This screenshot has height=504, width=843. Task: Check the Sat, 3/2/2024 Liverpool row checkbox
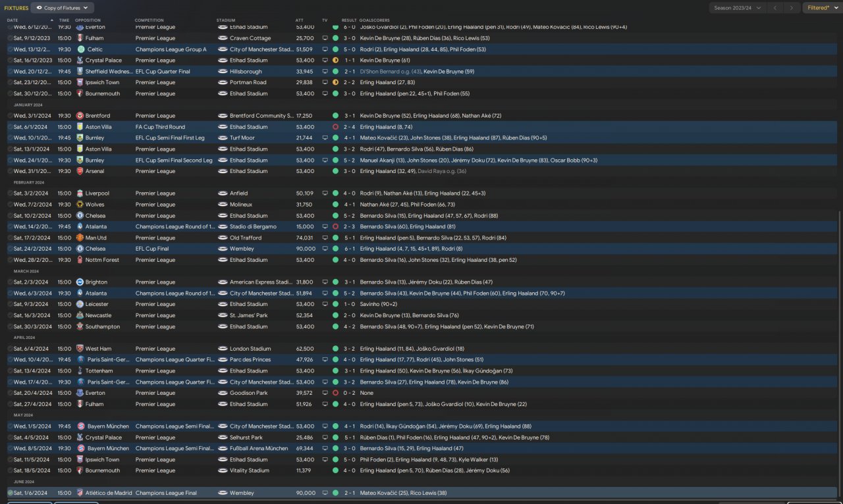(10, 193)
